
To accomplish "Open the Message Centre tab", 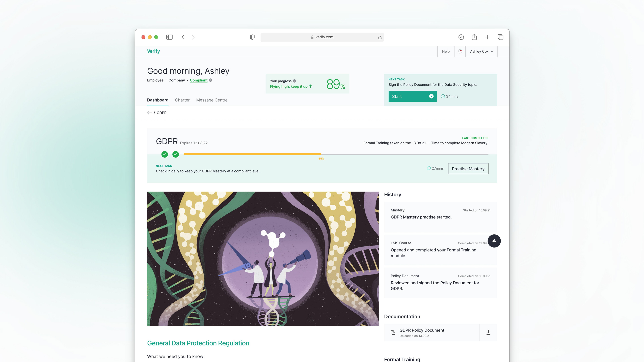I will pos(212,100).
